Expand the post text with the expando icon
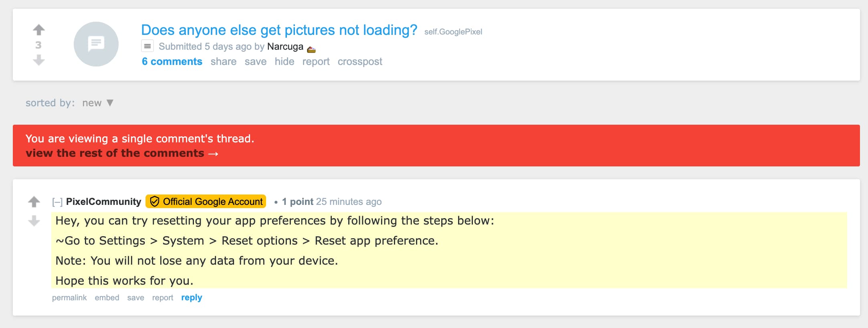The image size is (868, 328). 147,47
